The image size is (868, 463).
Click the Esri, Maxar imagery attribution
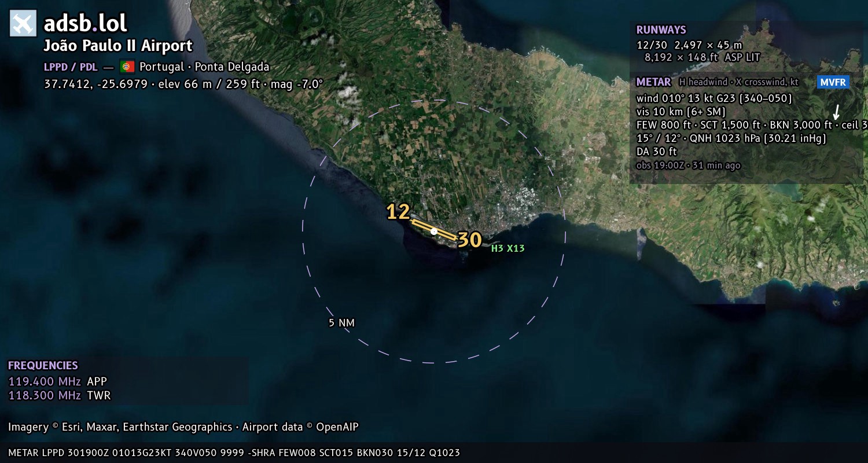tap(120, 427)
